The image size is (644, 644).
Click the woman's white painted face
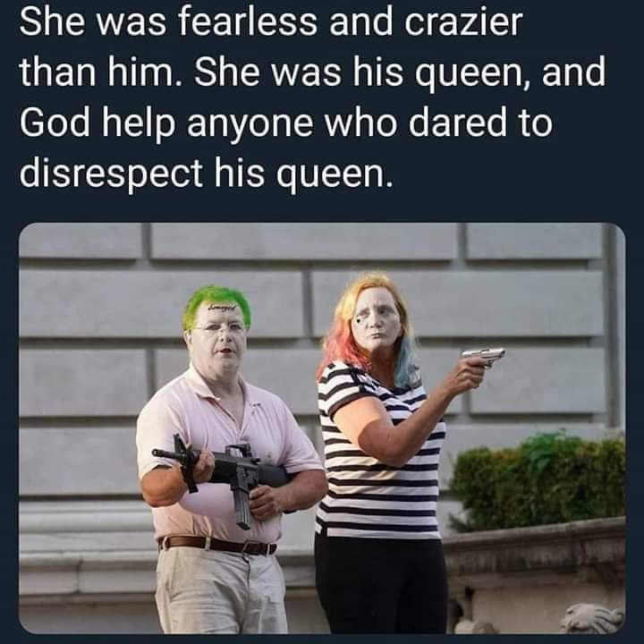pyautogui.click(x=377, y=319)
